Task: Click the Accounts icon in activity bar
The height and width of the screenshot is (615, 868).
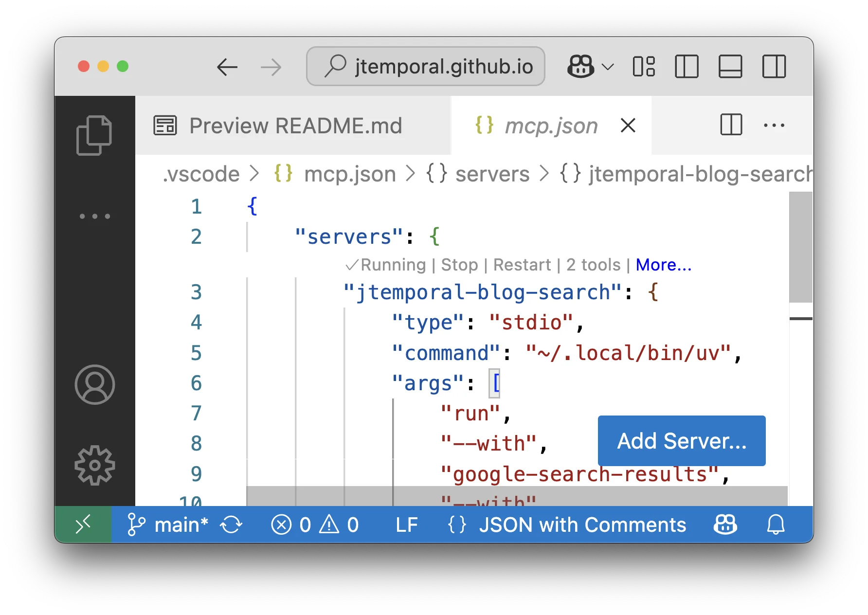Action: pos(95,384)
